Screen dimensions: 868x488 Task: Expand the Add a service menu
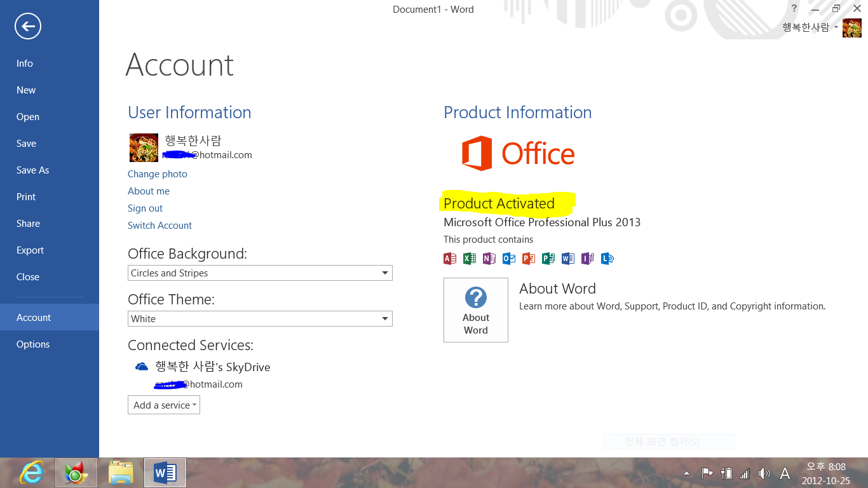coord(164,405)
